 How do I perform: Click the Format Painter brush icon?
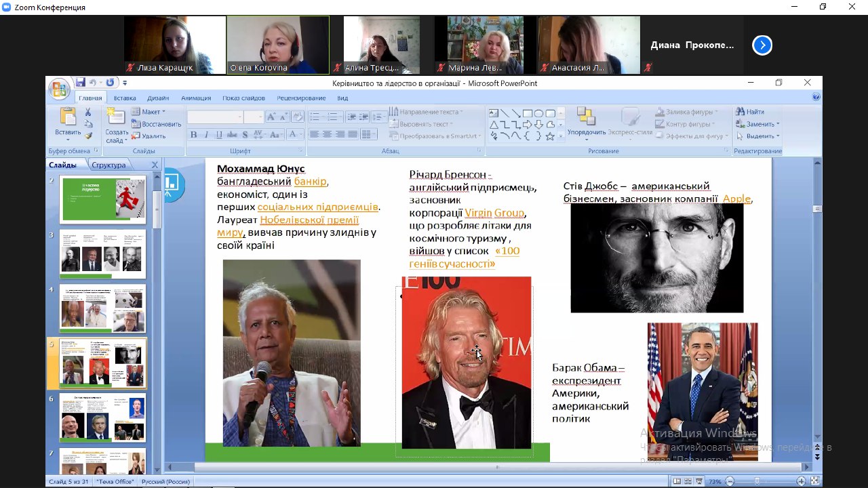pos(88,136)
